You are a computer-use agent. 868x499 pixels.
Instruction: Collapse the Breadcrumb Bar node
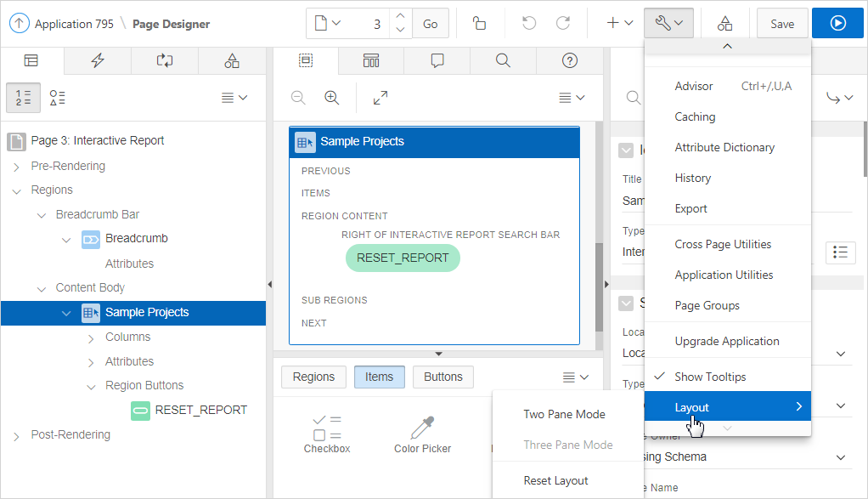pos(42,215)
